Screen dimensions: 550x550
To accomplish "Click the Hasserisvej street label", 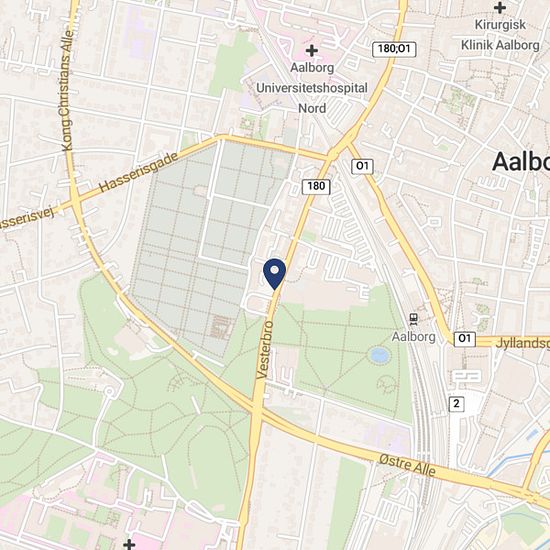I will (x=27, y=219).
